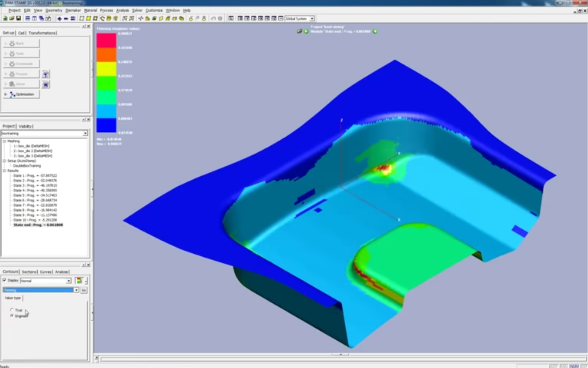Click the icon beside the Process step button
The width and height of the screenshot is (588, 368).
[x=46, y=74]
